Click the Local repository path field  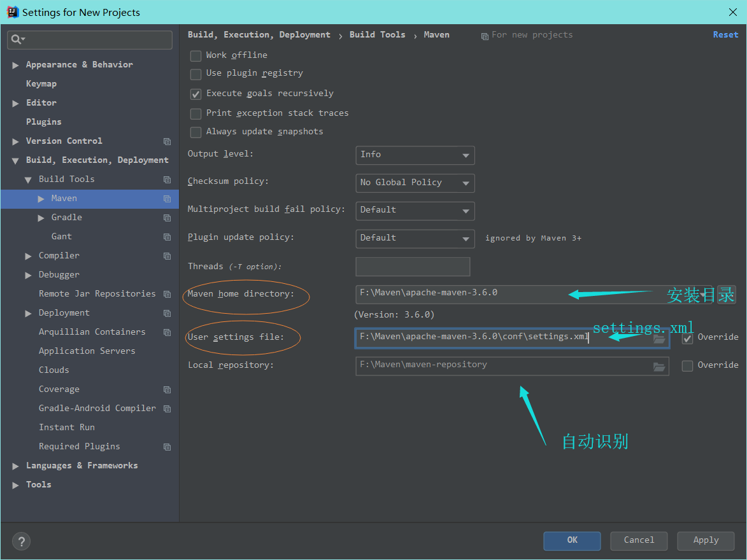point(512,366)
